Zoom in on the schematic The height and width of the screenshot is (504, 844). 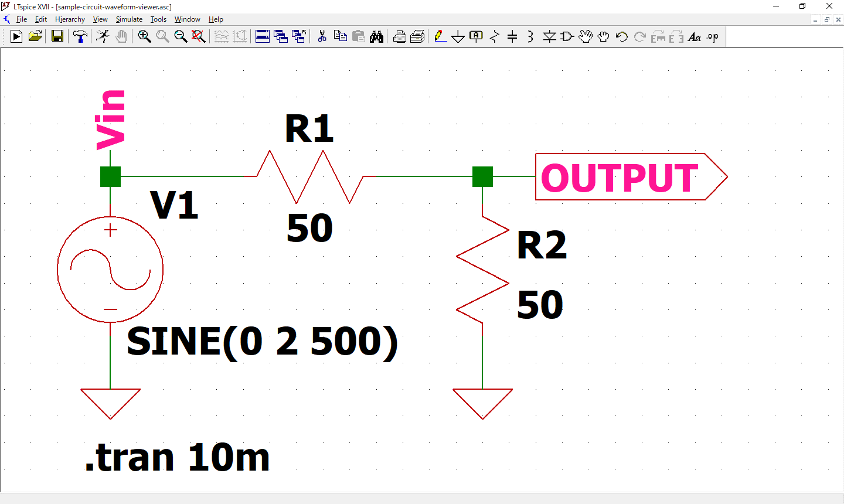[144, 36]
